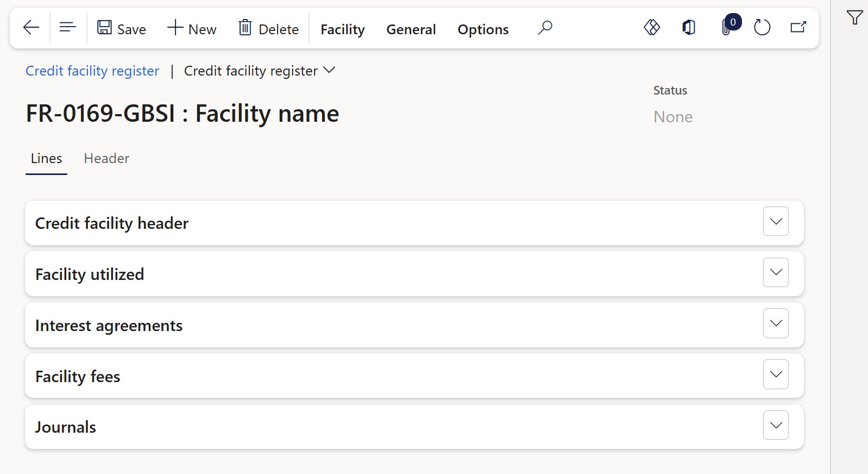Click the Save button
Viewport: 868px width, 474px height.
tap(122, 29)
